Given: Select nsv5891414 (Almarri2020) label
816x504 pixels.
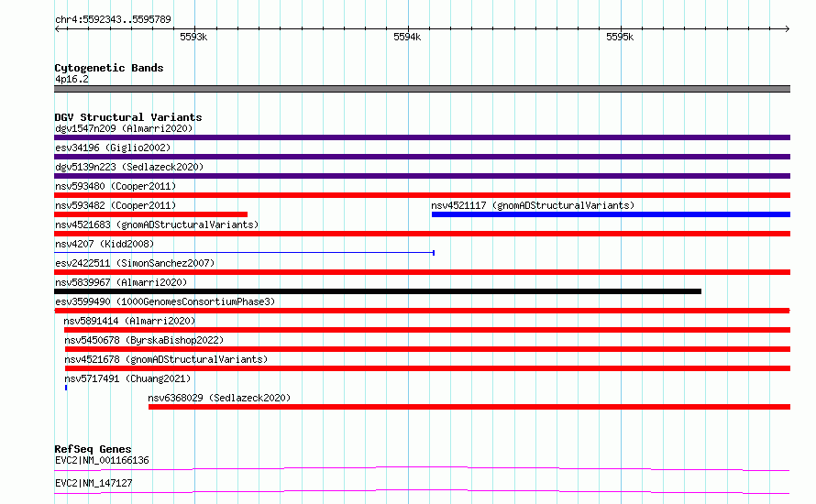Looking at the screenshot, I should pyautogui.click(x=129, y=321).
